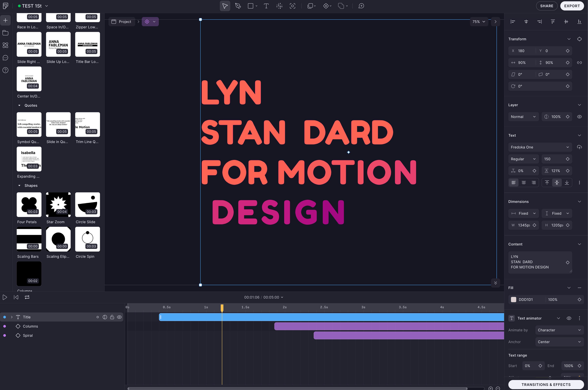This screenshot has width=588, height=390.
Task: Open the help question mark icon
Action: point(5,70)
